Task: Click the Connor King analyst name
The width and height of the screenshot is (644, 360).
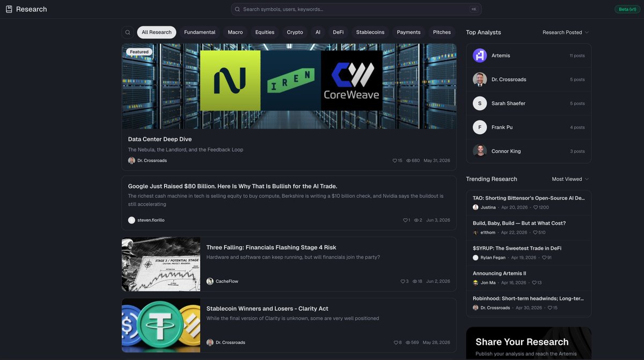Action: (x=506, y=151)
